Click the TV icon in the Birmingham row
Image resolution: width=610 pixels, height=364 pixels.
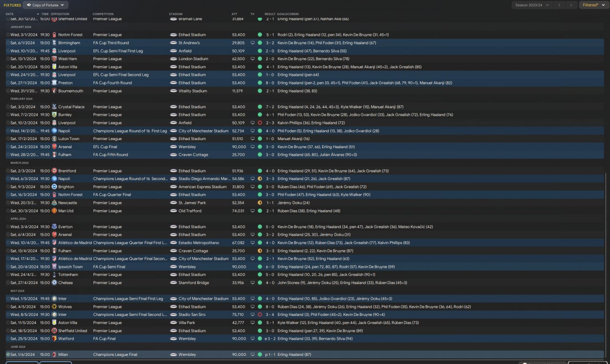point(253,43)
